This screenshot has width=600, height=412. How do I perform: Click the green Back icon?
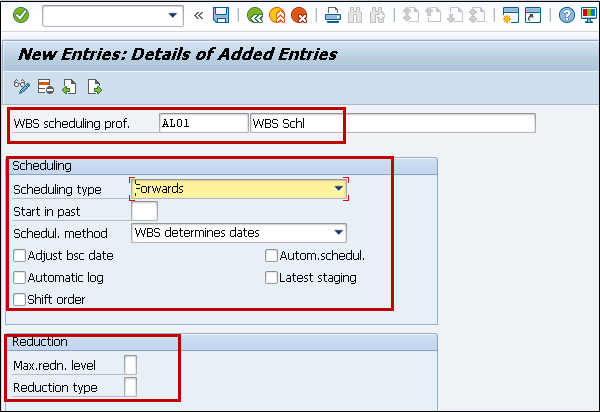pyautogui.click(x=255, y=16)
